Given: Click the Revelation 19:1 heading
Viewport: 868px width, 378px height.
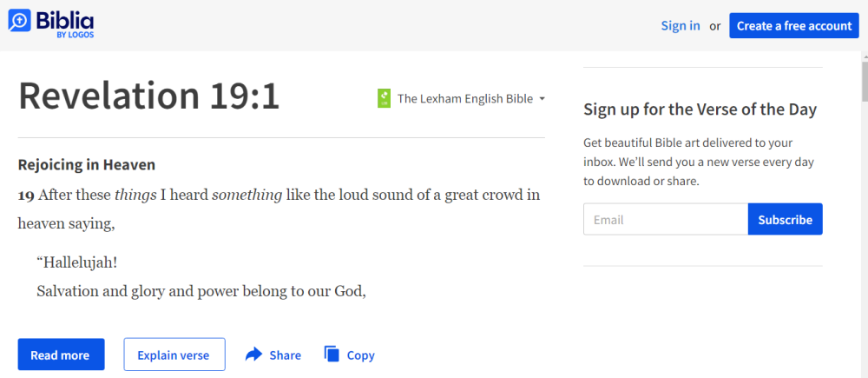Looking at the screenshot, I should [x=149, y=96].
